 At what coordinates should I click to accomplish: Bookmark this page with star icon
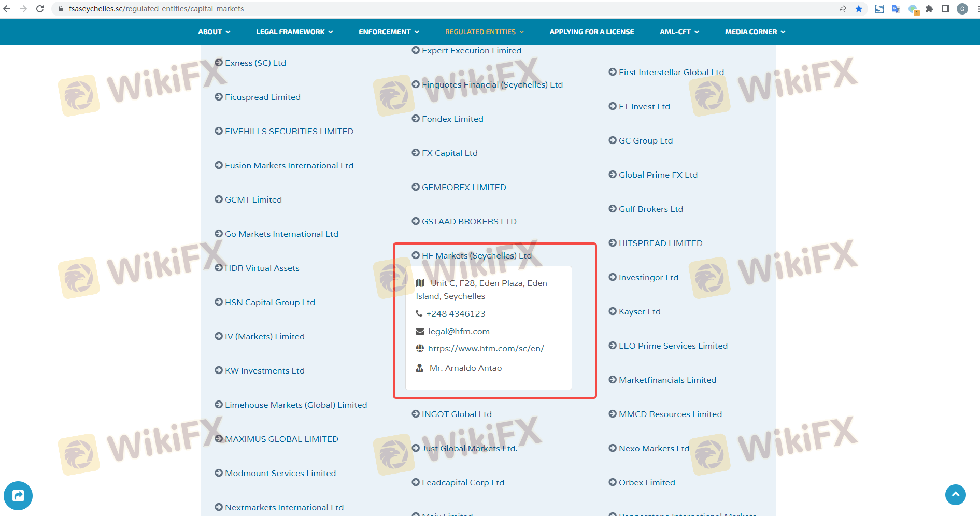pyautogui.click(x=859, y=9)
